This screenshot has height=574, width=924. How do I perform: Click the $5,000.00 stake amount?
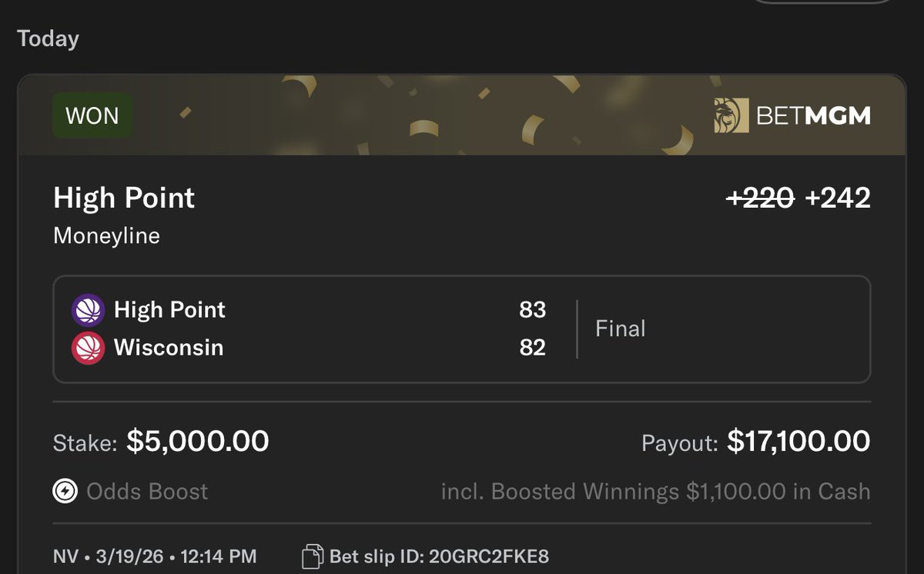tap(198, 441)
